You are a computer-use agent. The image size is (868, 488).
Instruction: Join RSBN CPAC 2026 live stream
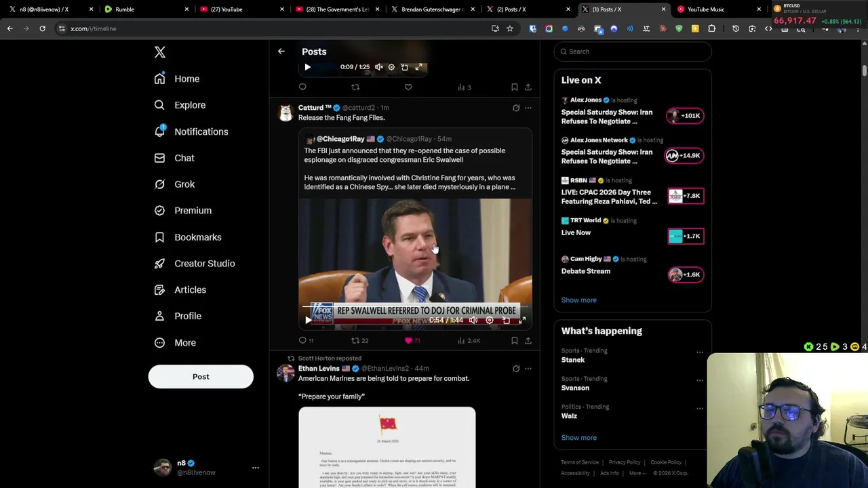coord(686,196)
